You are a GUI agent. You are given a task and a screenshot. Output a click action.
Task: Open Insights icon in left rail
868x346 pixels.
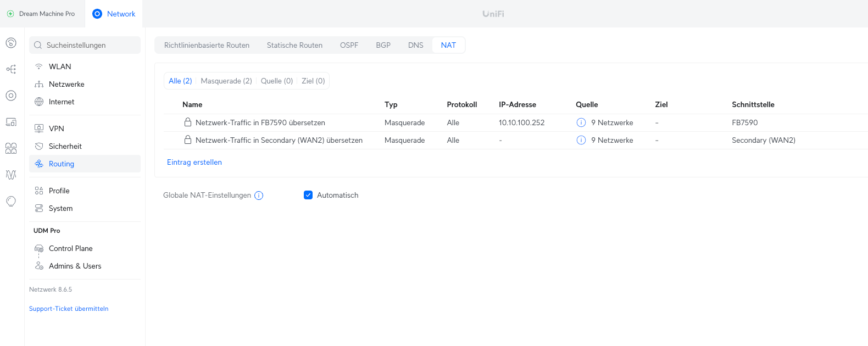[11, 175]
